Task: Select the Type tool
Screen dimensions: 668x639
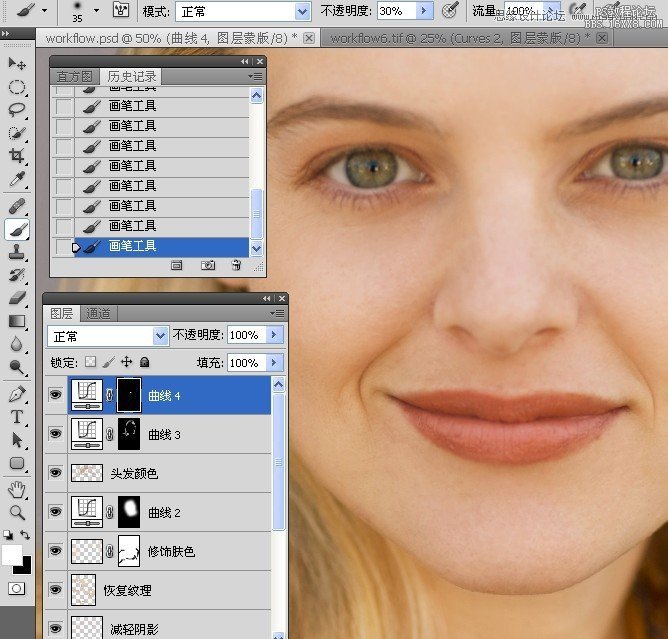Action: pyautogui.click(x=17, y=417)
